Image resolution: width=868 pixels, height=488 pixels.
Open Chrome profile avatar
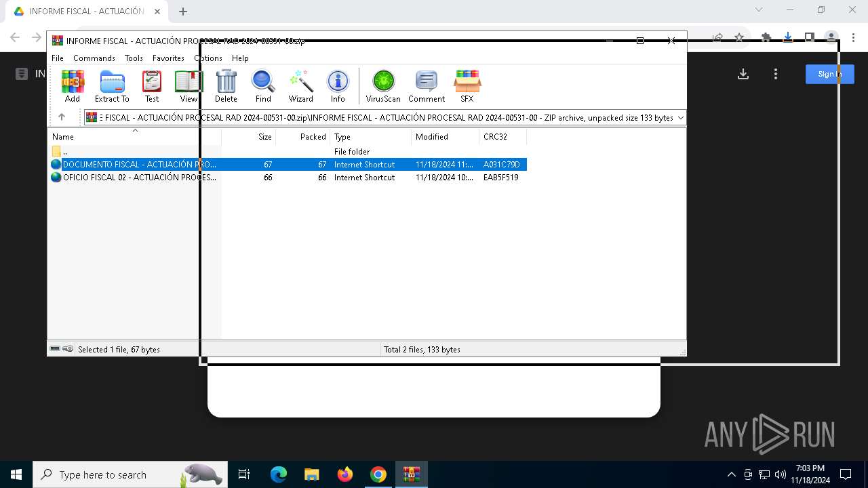click(831, 38)
